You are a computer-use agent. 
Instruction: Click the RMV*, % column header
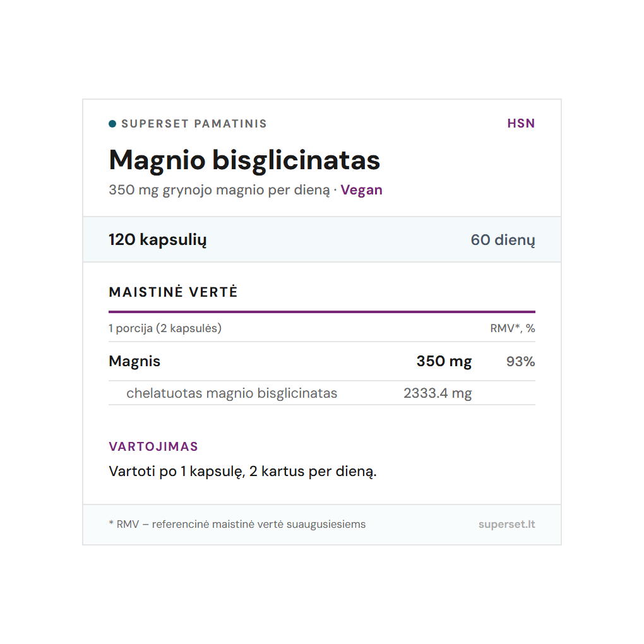click(512, 328)
